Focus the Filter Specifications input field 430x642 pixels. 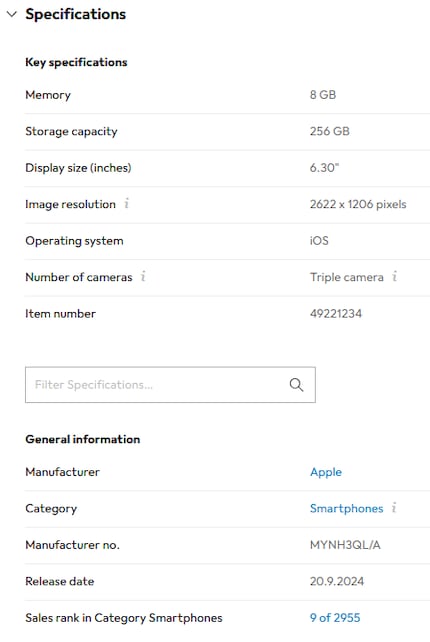170,384
